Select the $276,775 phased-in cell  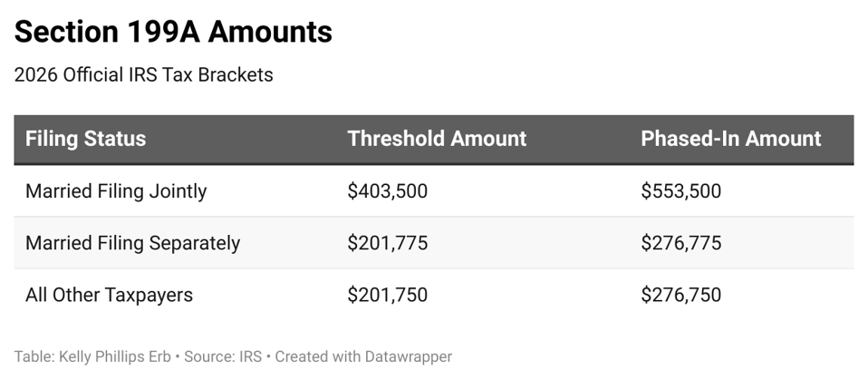(680, 243)
